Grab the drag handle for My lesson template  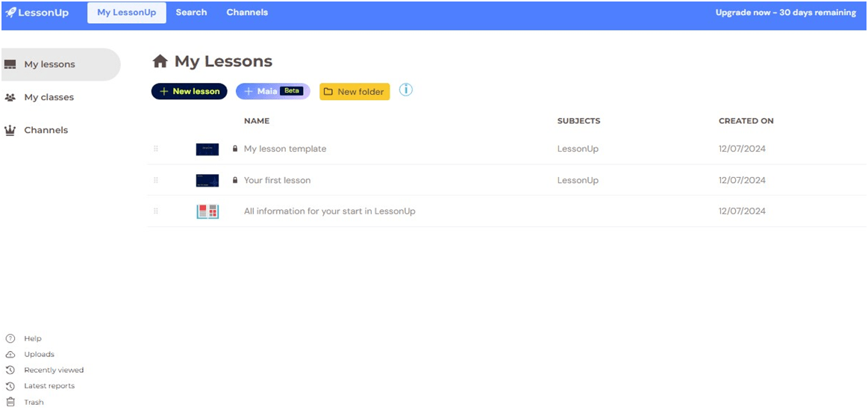pyautogui.click(x=155, y=149)
